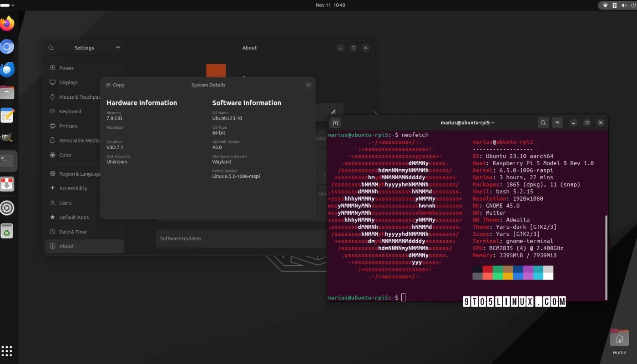Show Applications grid at dock bottom
The width and height of the screenshot is (637, 364).
tap(7, 351)
